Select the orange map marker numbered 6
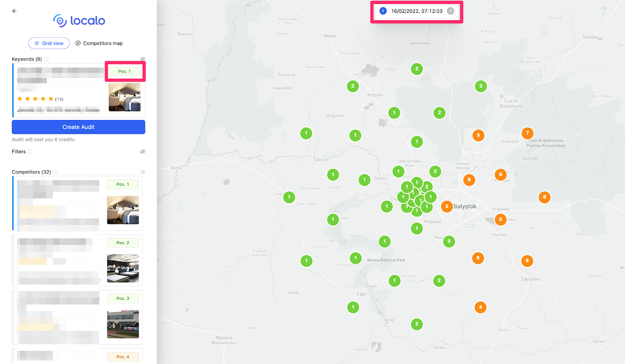This screenshot has width=625, height=364. pos(478,258)
